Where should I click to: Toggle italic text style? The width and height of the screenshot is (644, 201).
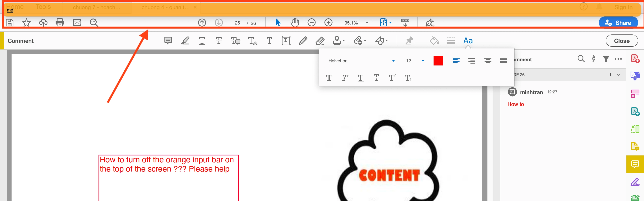[x=345, y=78]
